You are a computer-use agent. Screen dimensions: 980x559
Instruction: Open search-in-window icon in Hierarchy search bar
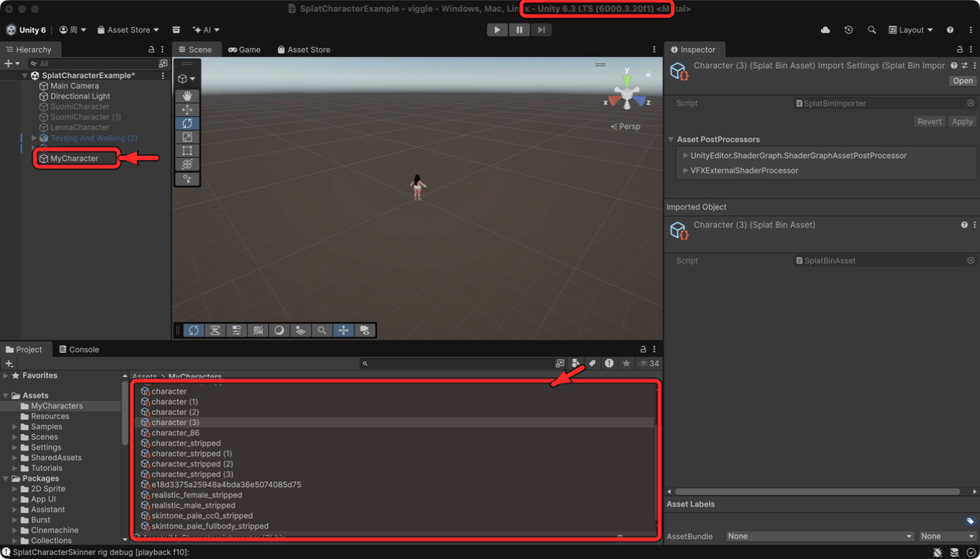[x=163, y=63]
